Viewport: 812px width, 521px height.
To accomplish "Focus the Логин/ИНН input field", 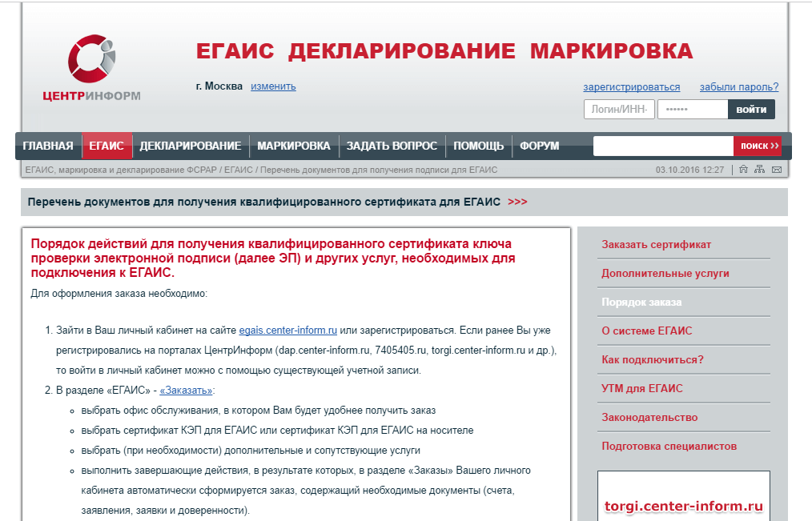I will click(x=619, y=109).
